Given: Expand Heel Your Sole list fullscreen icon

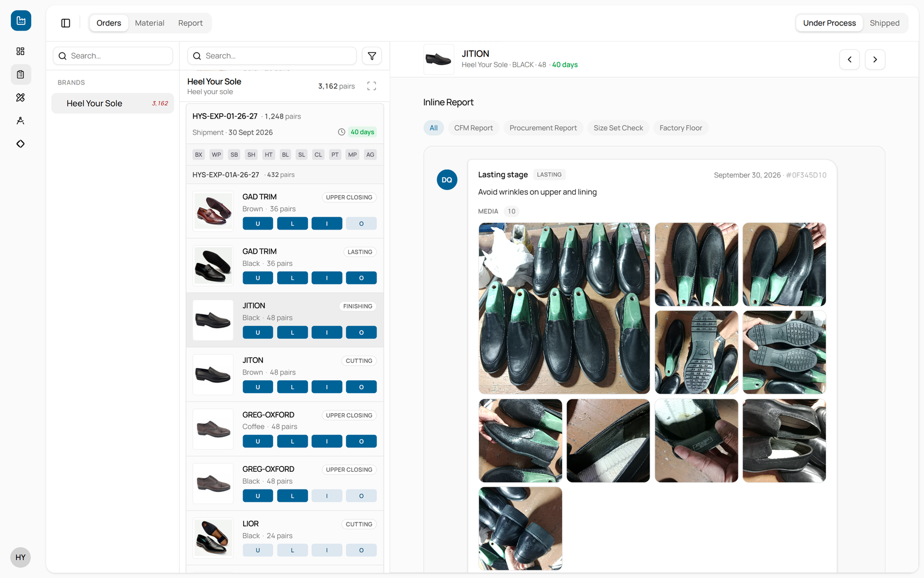Looking at the screenshot, I should click(x=372, y=86).
